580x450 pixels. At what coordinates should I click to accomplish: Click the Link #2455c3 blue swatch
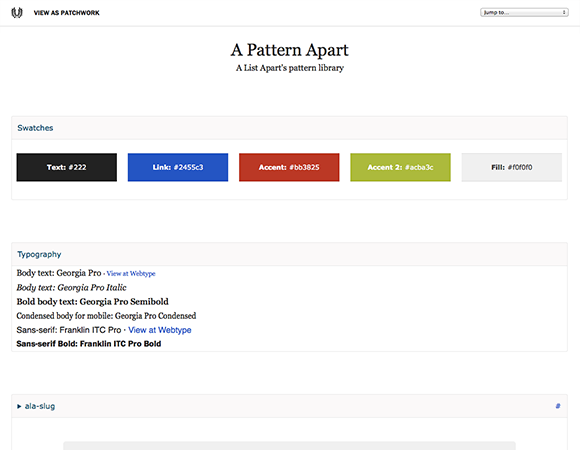178,167
